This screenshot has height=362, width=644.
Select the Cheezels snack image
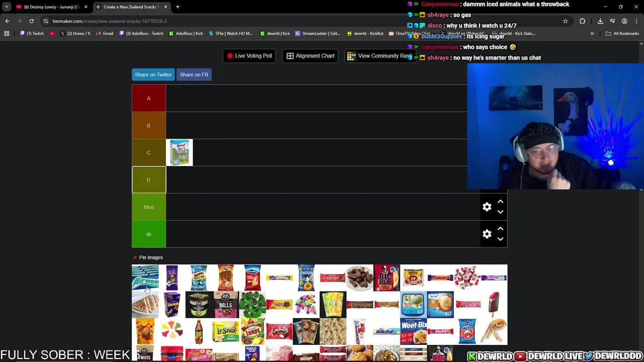pyautogui.click(x=306, y=278)
